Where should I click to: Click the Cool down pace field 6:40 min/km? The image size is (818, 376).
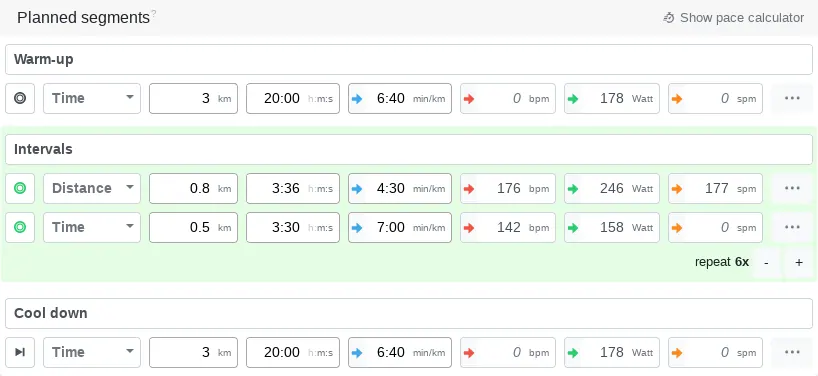click(400, 353)
